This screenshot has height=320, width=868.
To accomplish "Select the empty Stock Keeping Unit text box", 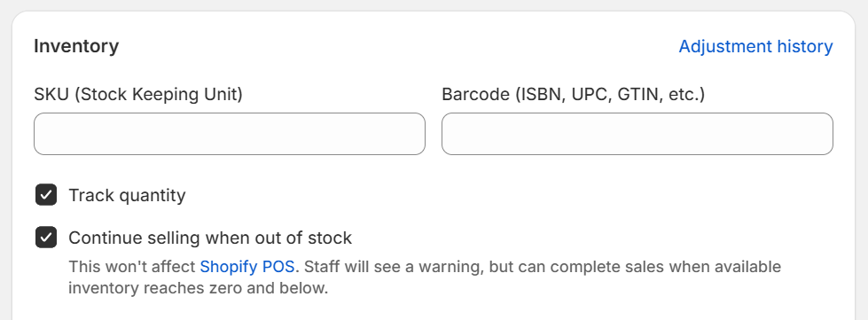I will [x=229, y=134].
